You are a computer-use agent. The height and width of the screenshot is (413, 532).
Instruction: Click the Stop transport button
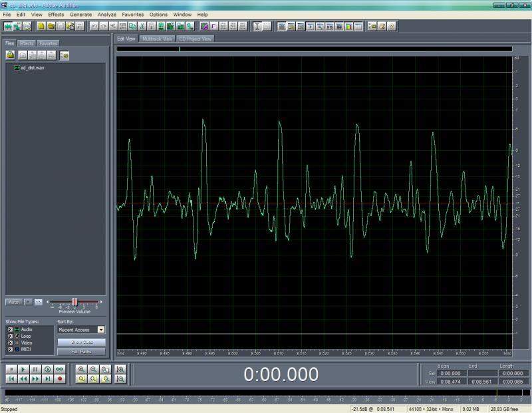[12, 368]
